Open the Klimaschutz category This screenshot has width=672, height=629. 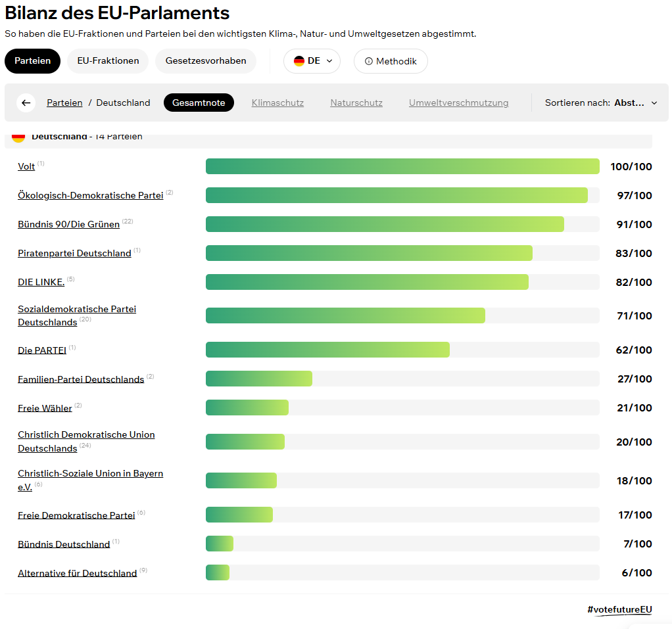click(x=277, y=103)
